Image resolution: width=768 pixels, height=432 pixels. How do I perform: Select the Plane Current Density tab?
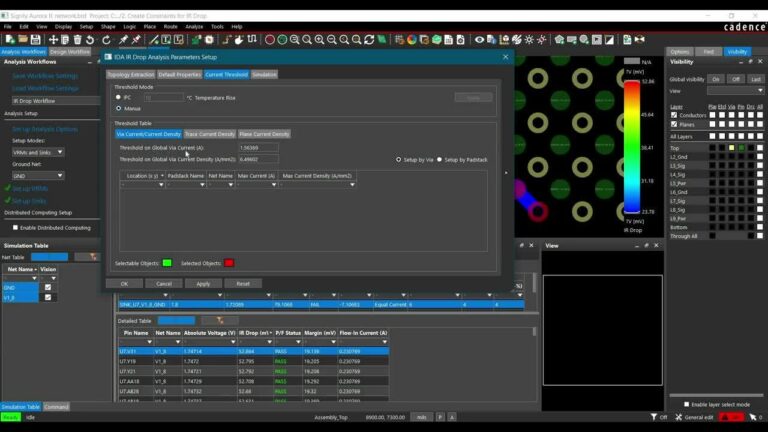point(264,134)
